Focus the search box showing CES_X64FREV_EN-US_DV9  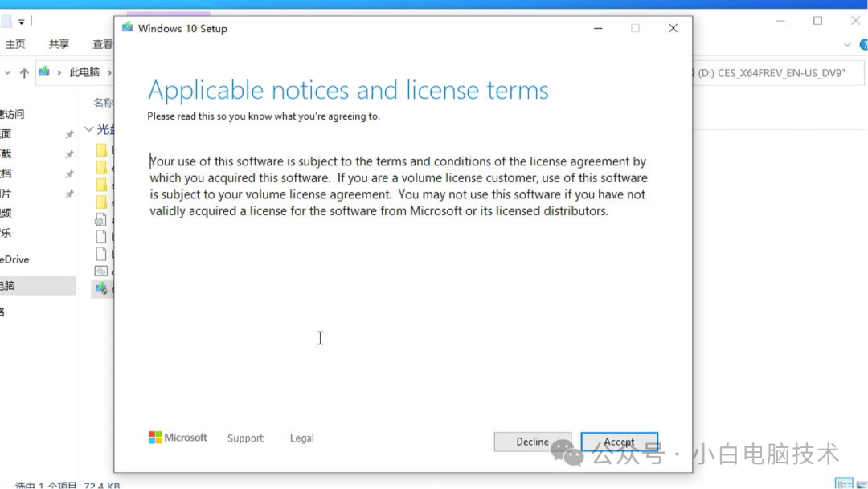tap(778, 73)
